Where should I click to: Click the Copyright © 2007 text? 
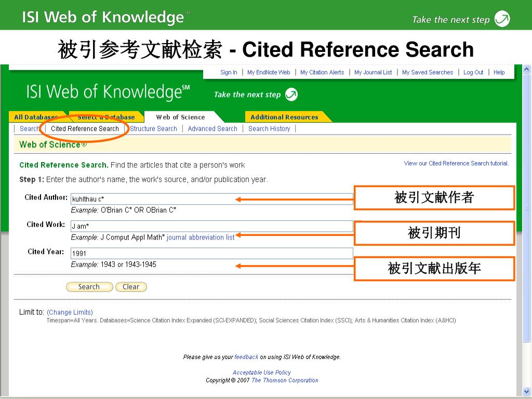(228, 380)
